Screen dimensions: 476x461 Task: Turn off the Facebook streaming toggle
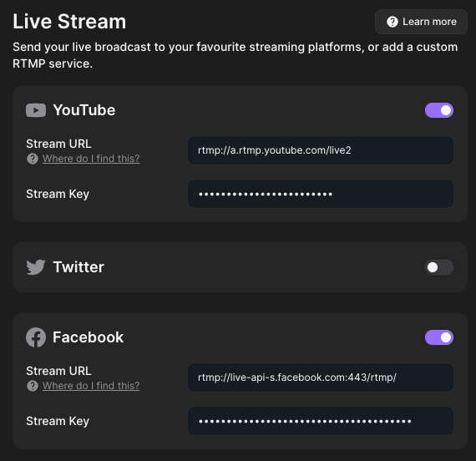[439, 337]
